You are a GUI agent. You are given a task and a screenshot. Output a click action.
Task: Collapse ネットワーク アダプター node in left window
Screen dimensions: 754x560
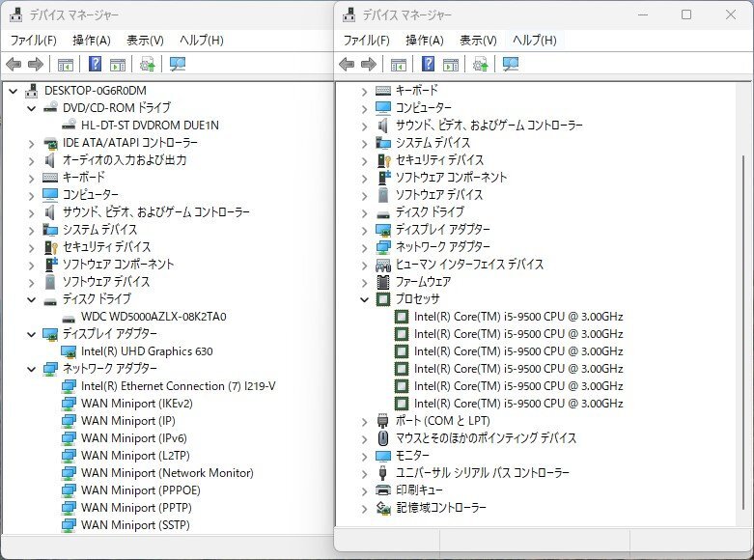32,369
